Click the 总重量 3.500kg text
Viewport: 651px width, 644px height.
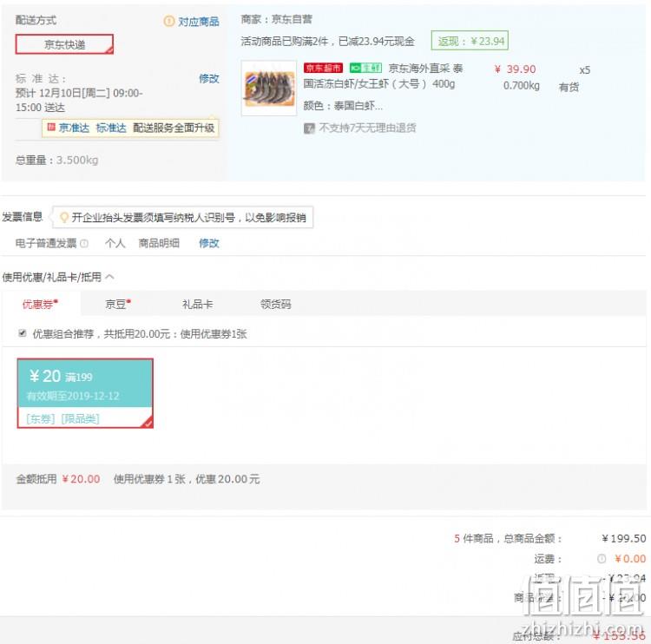coord(57,160)
